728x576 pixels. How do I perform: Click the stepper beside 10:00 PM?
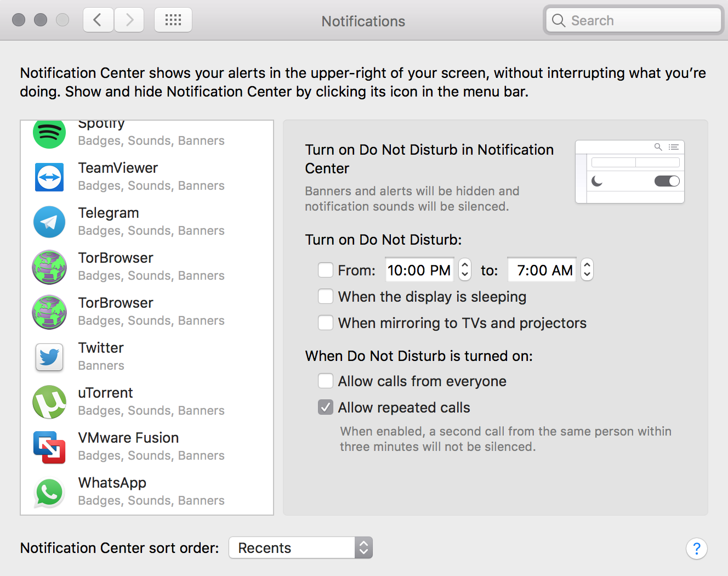click(465, 269)
